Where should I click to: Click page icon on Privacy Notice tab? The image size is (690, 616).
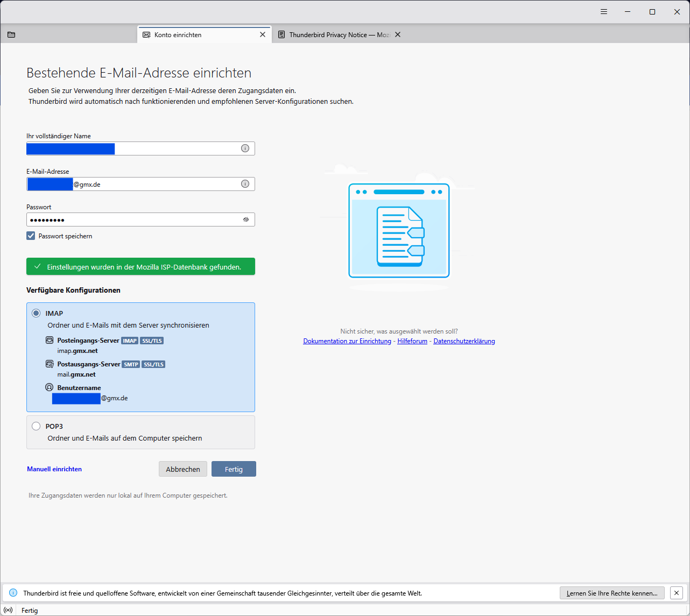(x=281, y=35)
